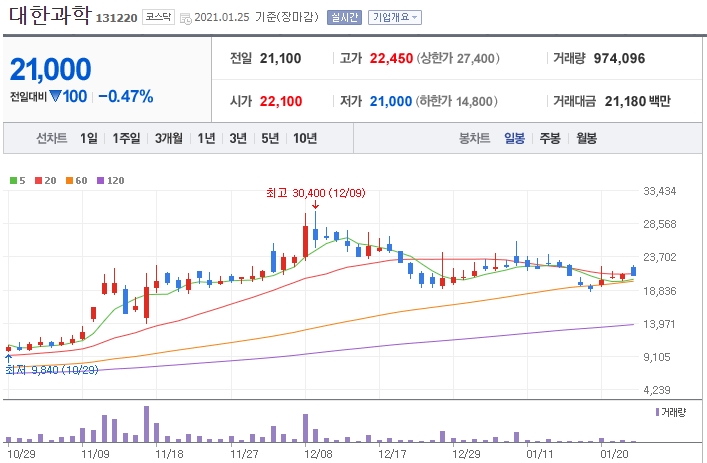Click the 01/20 date axis label
707x463 pixels.
pyautogui.click(x=614, y=454)
